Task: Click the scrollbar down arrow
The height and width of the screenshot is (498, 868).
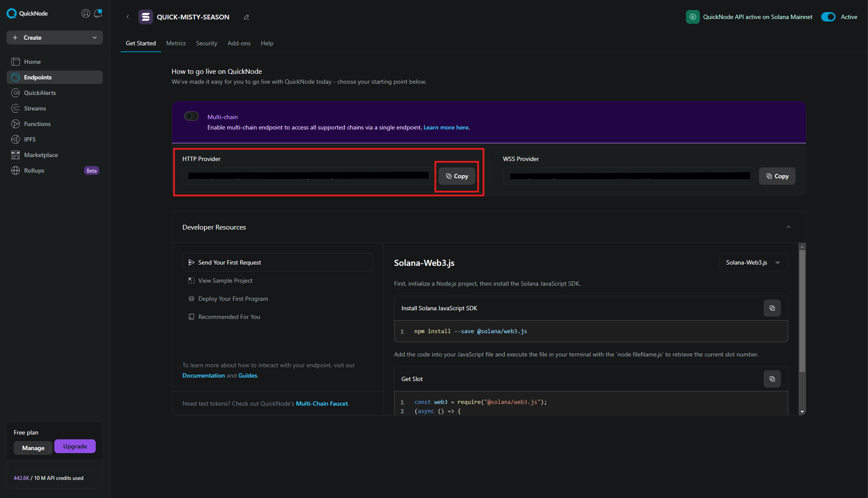Action: click(x=802, y=412)
